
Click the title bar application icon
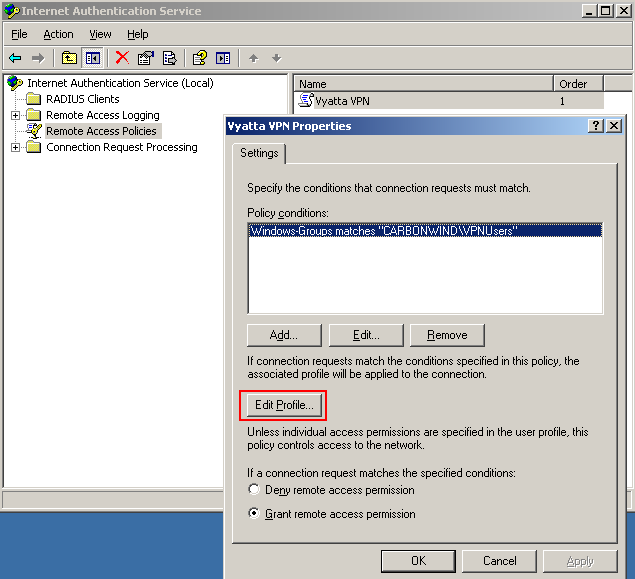click(11, 11)
